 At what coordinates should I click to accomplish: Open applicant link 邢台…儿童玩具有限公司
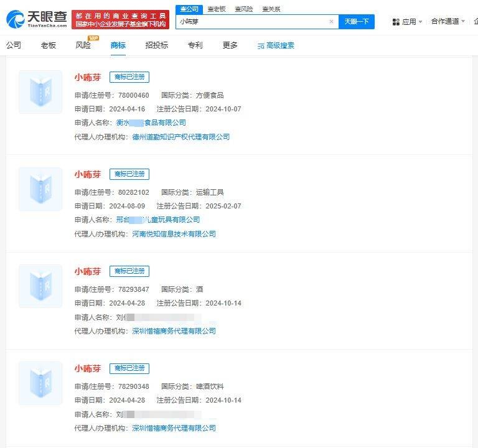coord(158,220)
